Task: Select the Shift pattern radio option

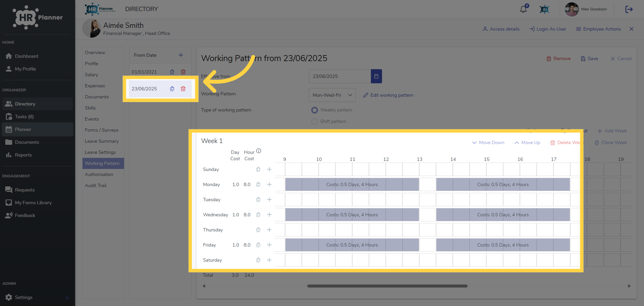Action: coord(314,121)
